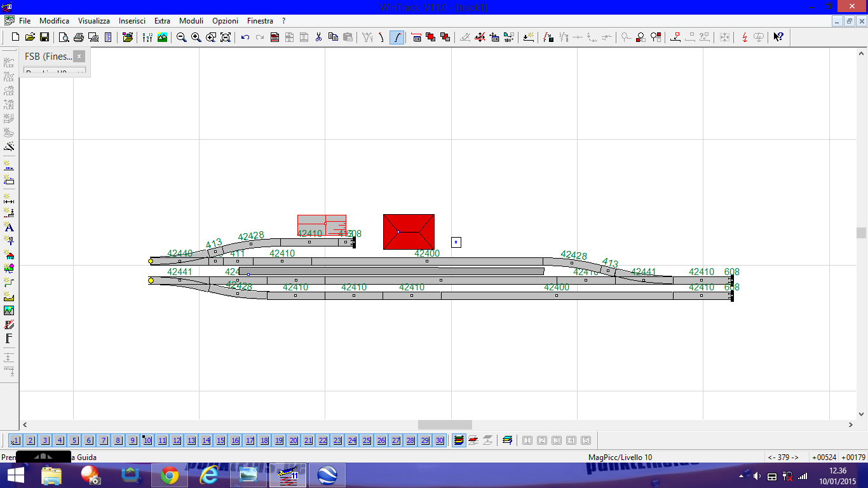The image size is (868, 488).
Task: Close the FSB panel with X button
Action: pyautogui.click(x=79, y=57)
